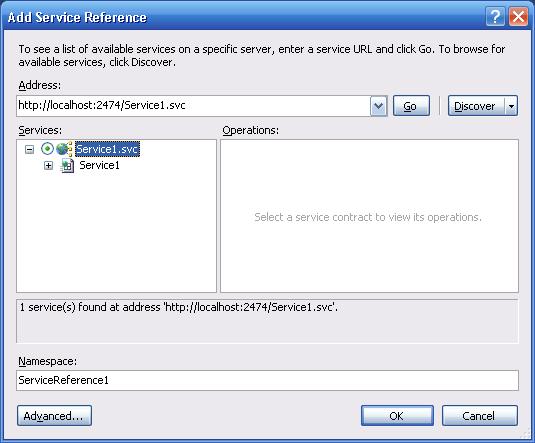Open Advanced settings
The height and width of the screenshot is (443, 535).
coord(54,416)
